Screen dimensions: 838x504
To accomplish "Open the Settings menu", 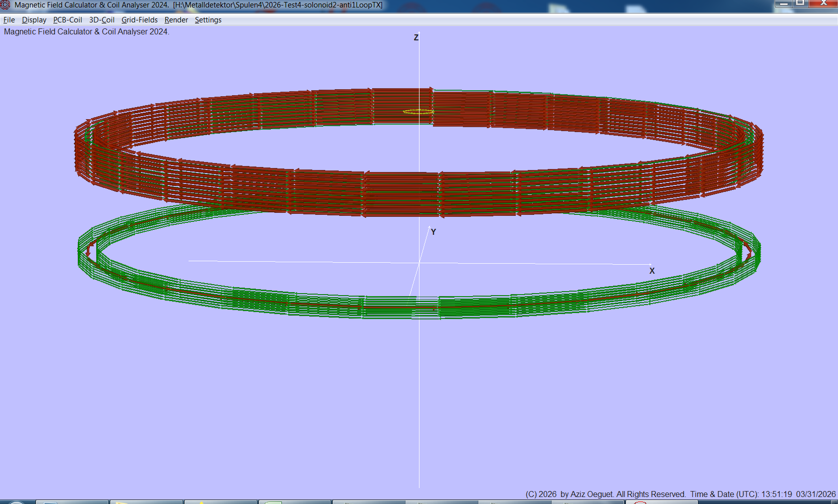I will tap(208, 20).
